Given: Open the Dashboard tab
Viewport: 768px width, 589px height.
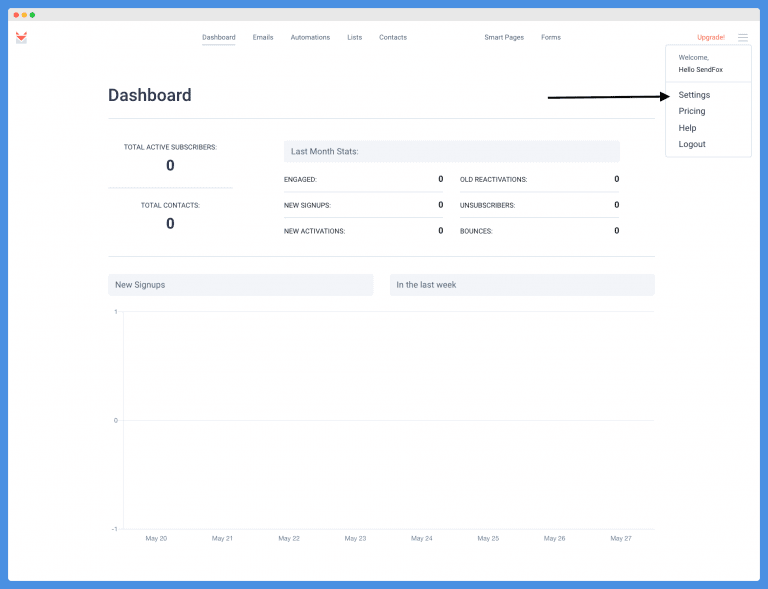Looking at the screenshot, I should pos(218,37).
